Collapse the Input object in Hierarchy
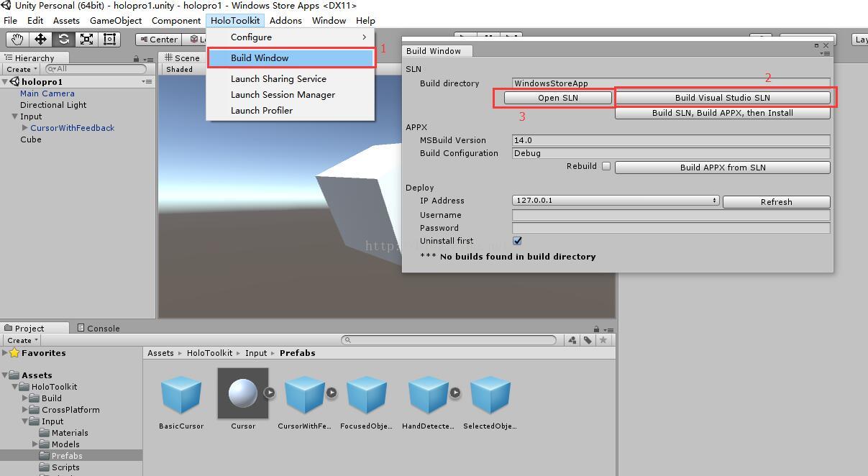The height and width of the screenshot is (476, 868). 15,116
